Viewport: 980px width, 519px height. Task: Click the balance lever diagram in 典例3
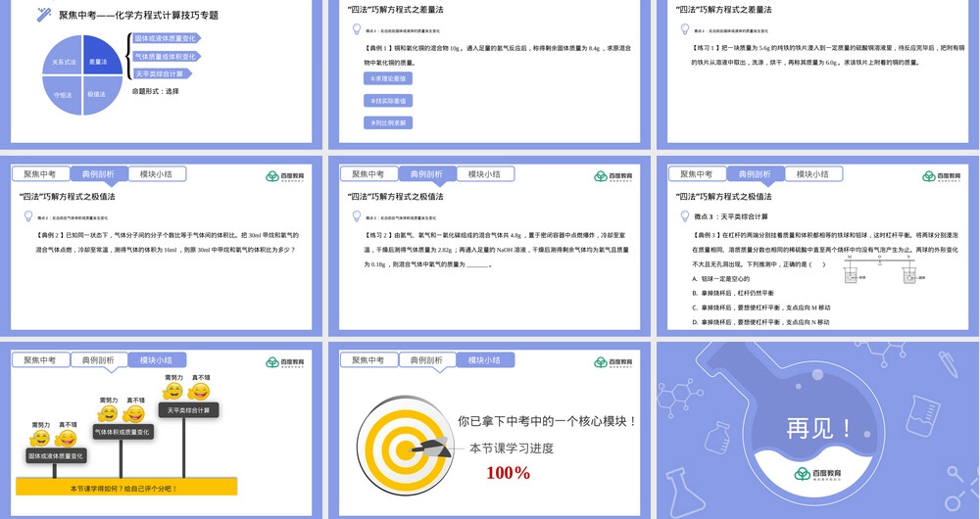(x=884, y=268)
